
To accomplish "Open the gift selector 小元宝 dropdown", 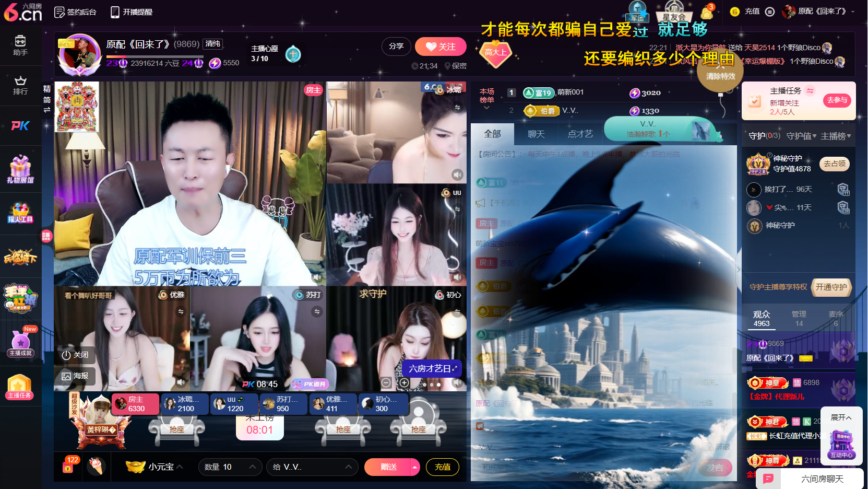I will coord(155,467).
